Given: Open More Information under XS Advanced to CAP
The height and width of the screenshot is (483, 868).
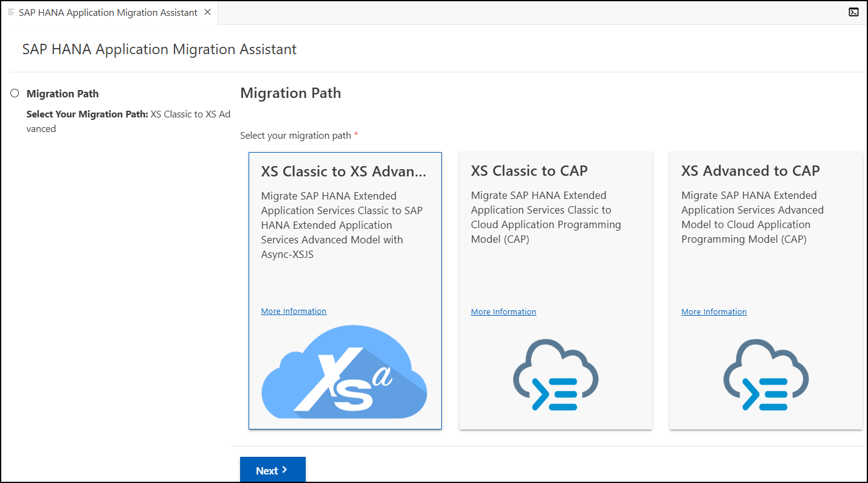Looking at the screenshot, I should click(714, 311).
